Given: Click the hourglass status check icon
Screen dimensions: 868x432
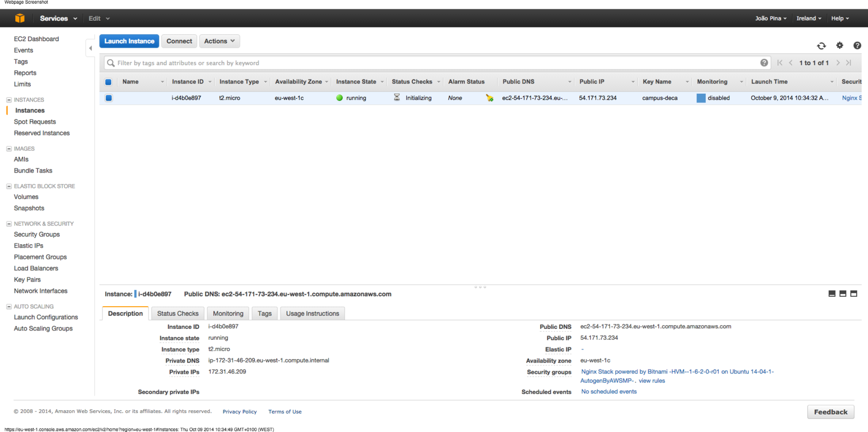Looking at the screenshot, I should 397,98.
